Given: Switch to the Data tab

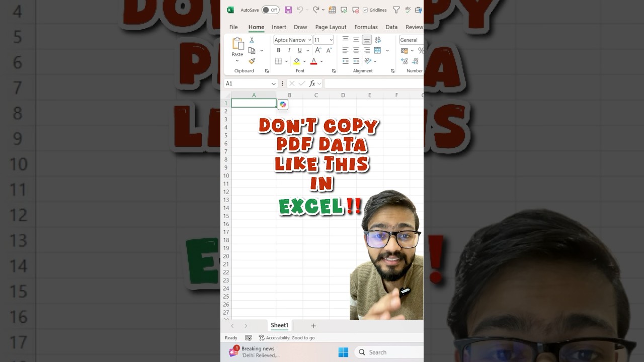Looking at the screenshot, I should pos(391,27).
